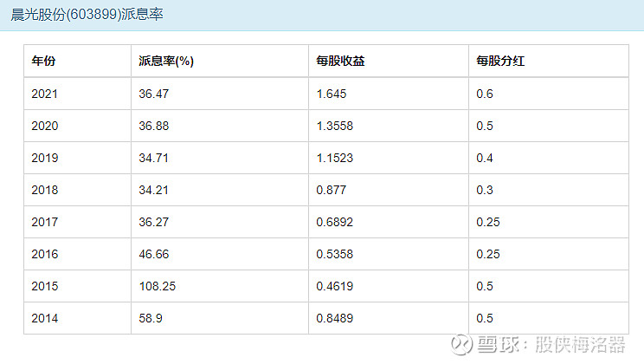Click the 每股收益 column header

340,61
